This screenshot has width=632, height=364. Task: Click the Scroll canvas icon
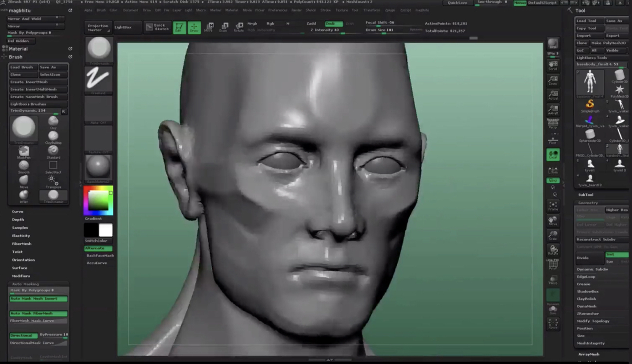(x=553, y=65)
